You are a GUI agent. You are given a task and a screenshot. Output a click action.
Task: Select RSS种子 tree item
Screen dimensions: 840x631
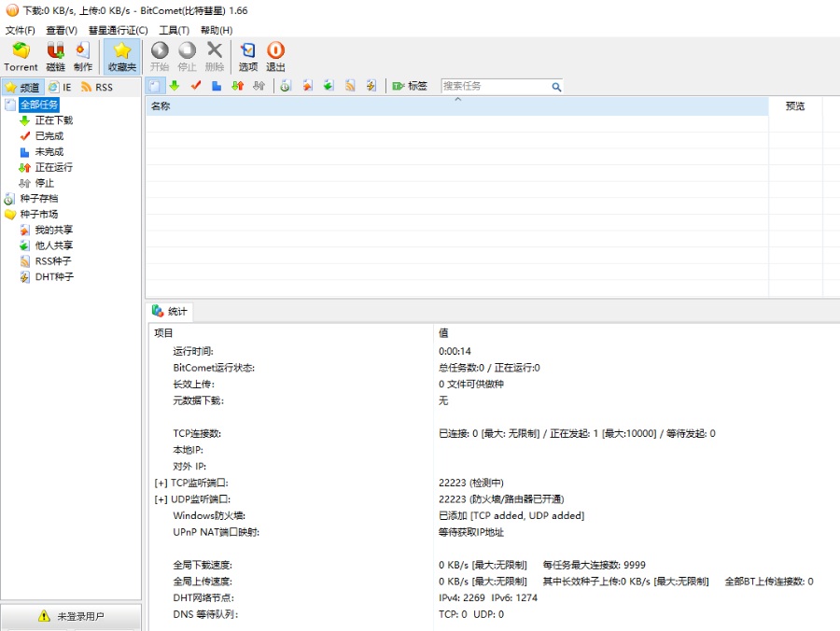click(53, 260)
